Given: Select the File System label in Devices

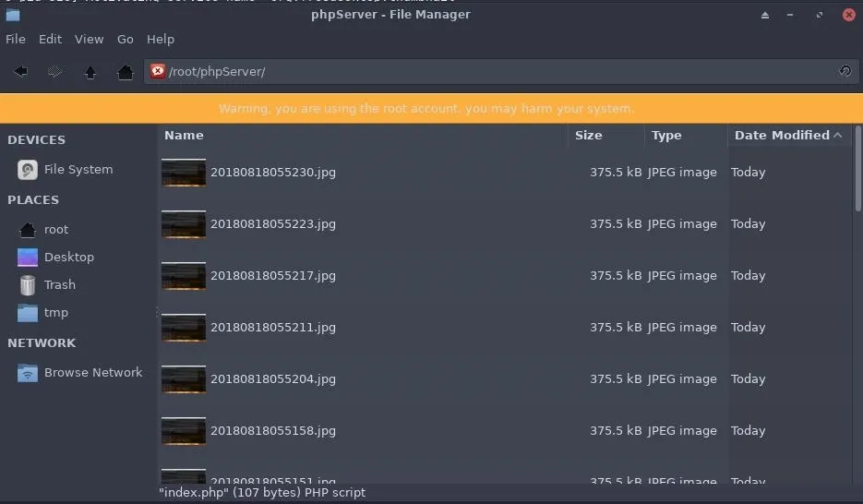Looking at the screenshot, I should click(78, 170).
